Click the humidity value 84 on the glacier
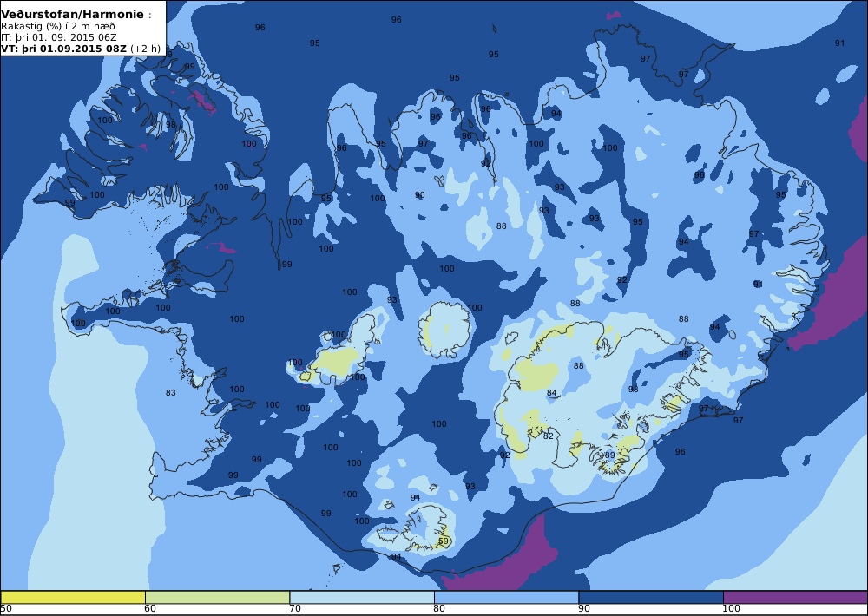The image size is (868, 616). click(551, 393)
